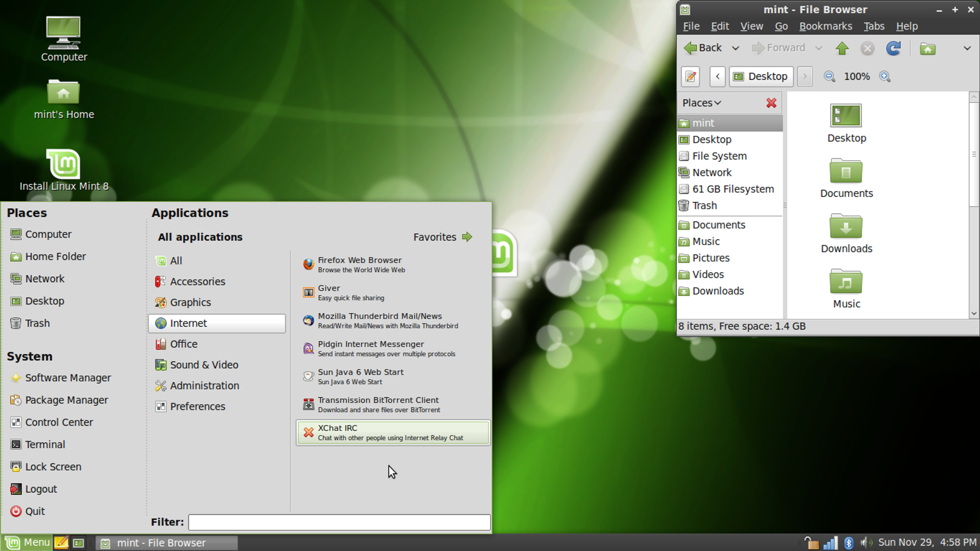Focus the Filter search field
The width and height of the screenshot is (980, 551).
339,522
